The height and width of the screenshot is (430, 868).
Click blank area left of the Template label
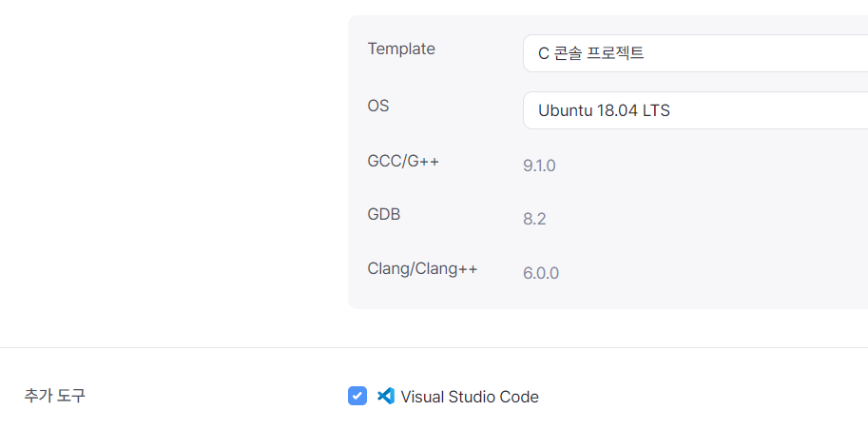171,49
